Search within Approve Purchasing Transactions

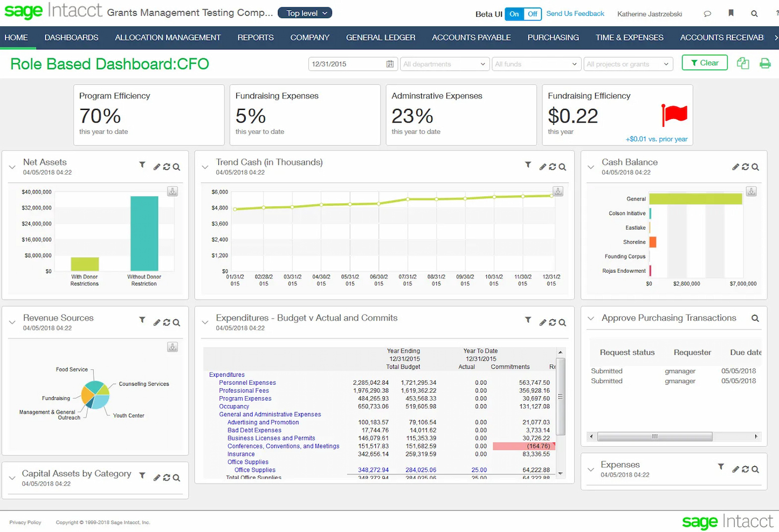(x=755, y=318)
